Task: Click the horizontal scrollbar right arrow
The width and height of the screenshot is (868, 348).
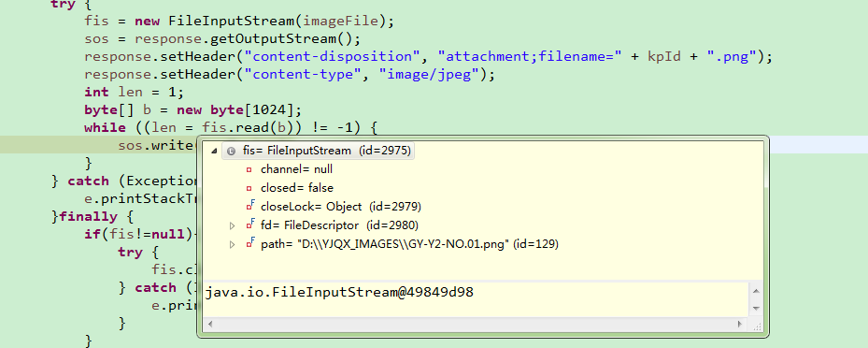Action: (741, 324)
